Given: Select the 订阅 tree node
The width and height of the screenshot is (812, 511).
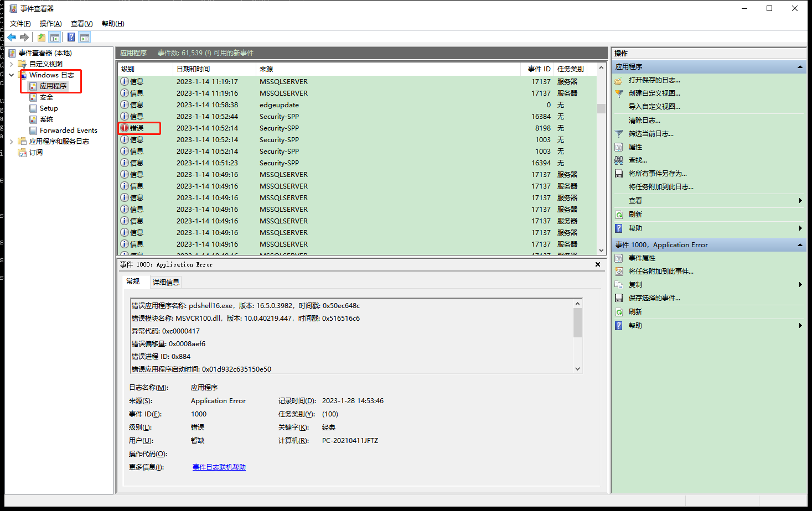Looking at the screenshot, I should coord(36,153).
